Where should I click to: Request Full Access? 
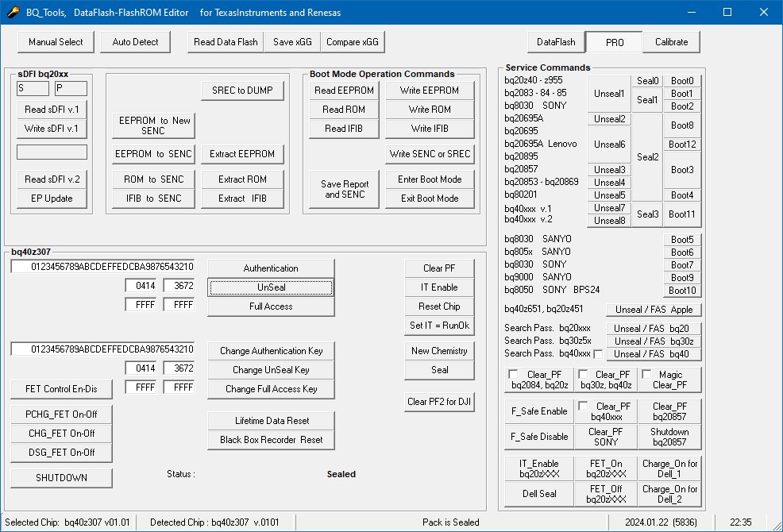pos(271,306)
